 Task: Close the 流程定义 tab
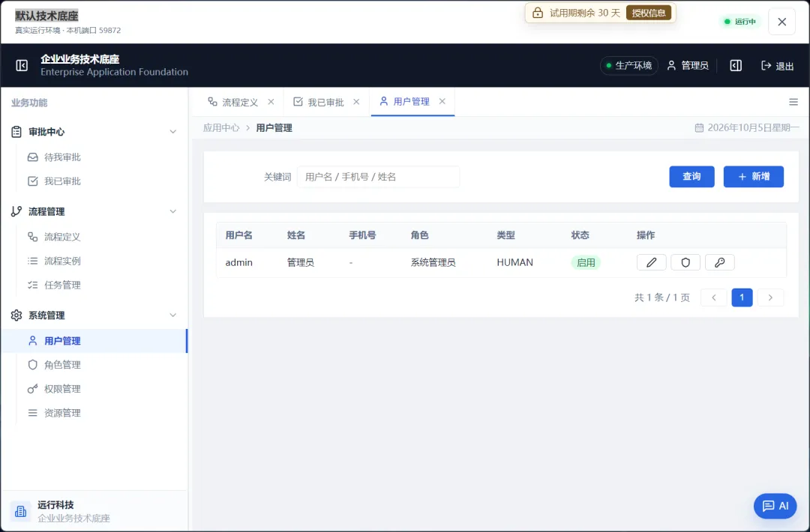[x=271, y=102]
